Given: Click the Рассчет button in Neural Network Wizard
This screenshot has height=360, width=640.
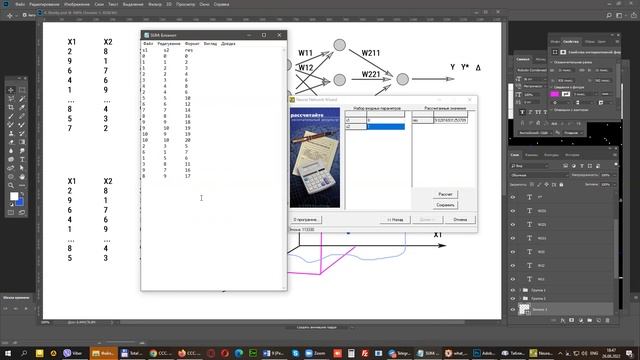Looking at the screenshot, I should (x=445, y=194).
